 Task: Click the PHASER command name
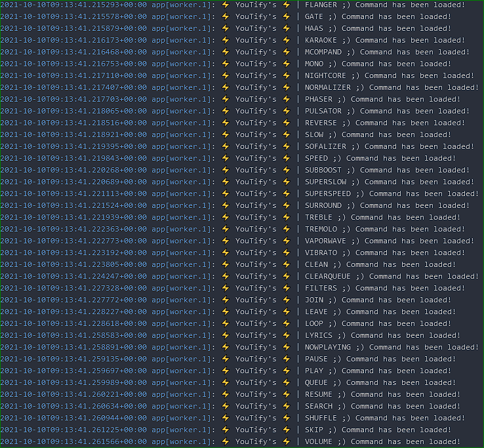[x=319, y=99]
